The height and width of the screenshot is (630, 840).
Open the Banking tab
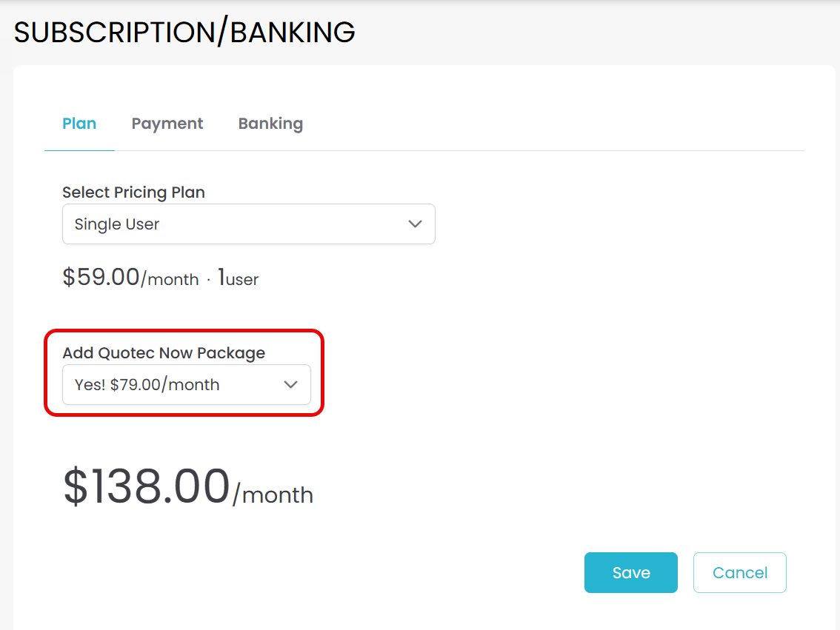point(270,124)
